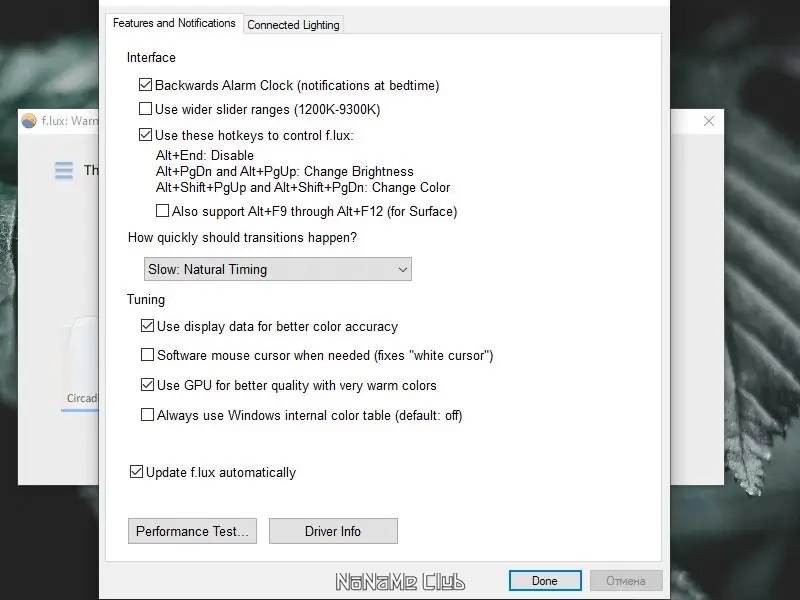Toggle hotkeys to control f.lux
The height and width of the screenshot is (600, 800).
145,135
